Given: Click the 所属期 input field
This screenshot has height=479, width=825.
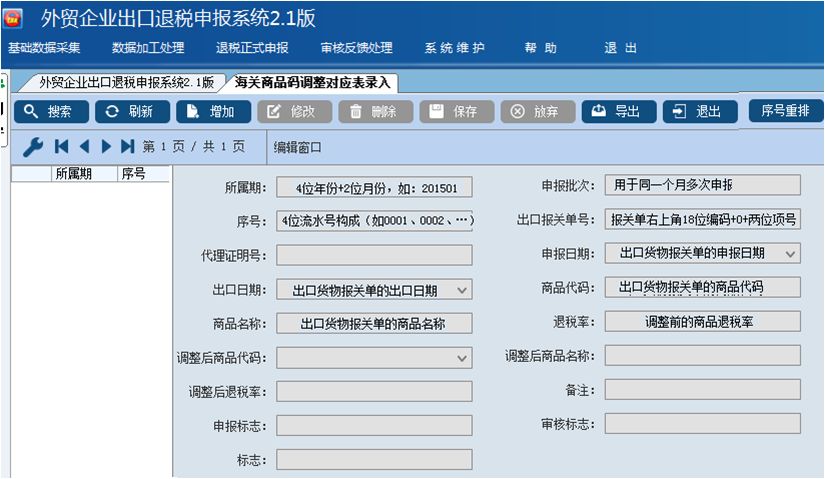Looking at the screenshot, I should pyautogui.click(x=374, y=188).
